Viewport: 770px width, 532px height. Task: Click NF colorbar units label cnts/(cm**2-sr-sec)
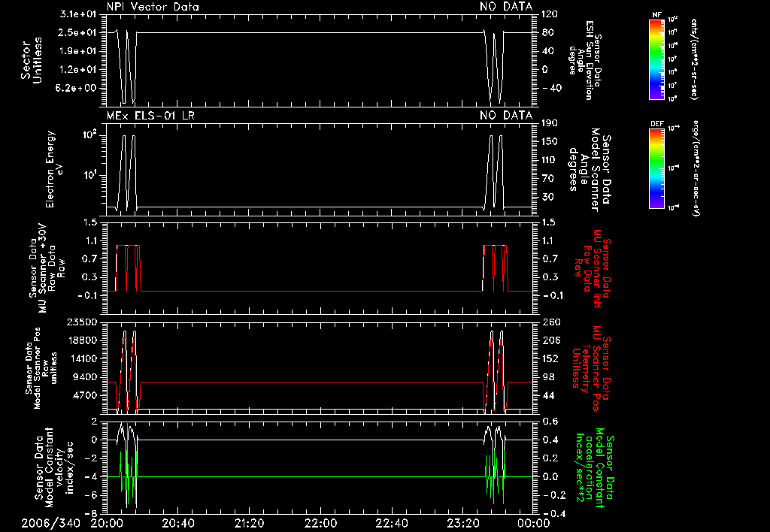click(694, 59)
